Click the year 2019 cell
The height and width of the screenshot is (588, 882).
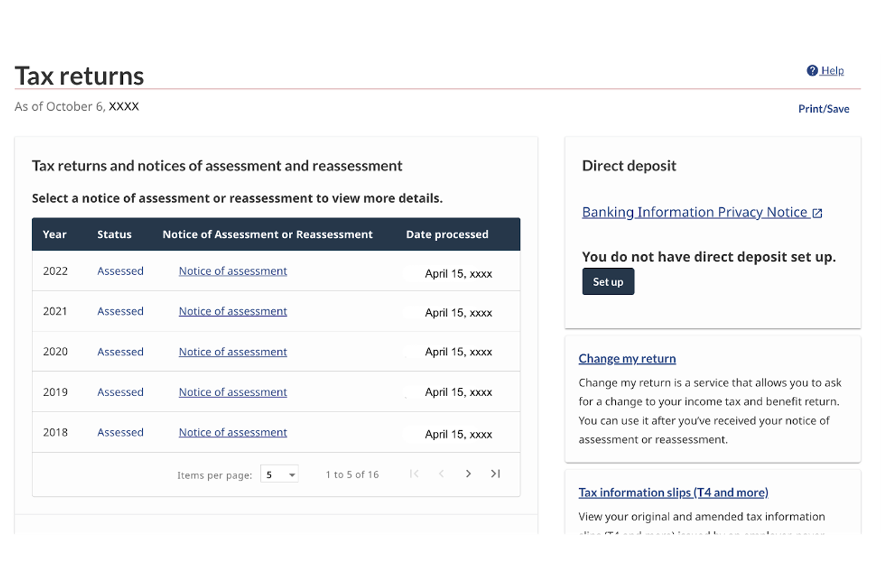point(55,393)
